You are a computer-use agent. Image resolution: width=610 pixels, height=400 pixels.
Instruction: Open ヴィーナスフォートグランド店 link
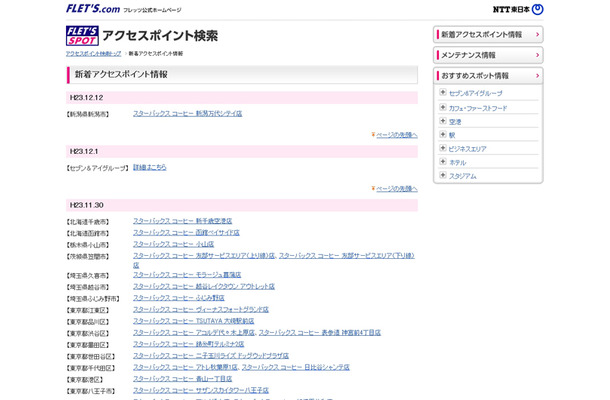coord(201,310)
